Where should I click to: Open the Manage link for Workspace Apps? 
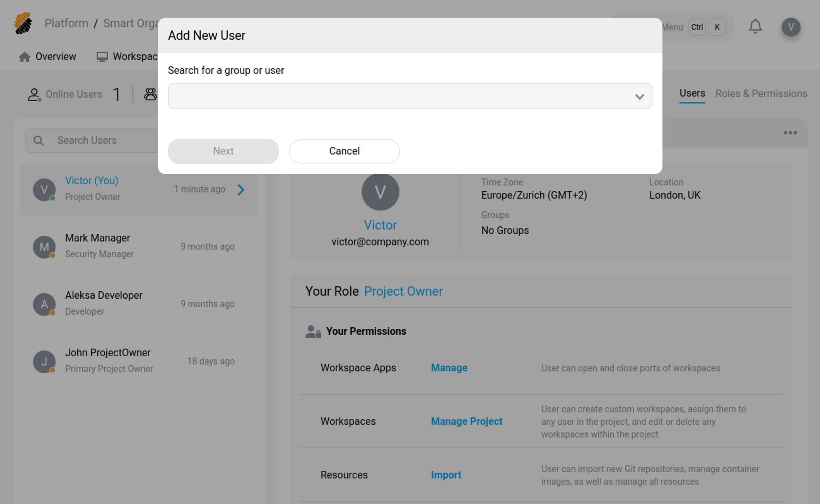click(x=449, y=368)
